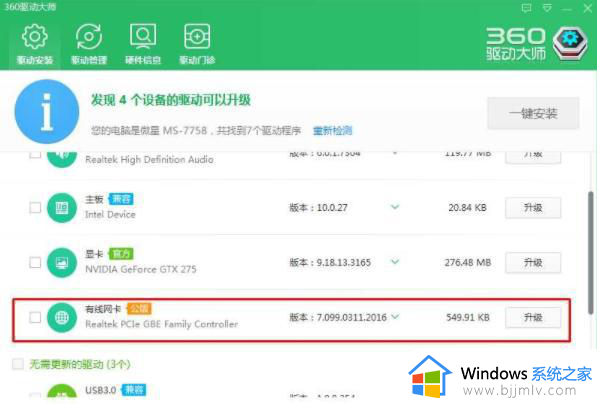Open the feedback icon in title bar
The height and width of the screenshot is (404, 597).
[x=527, y=8]
